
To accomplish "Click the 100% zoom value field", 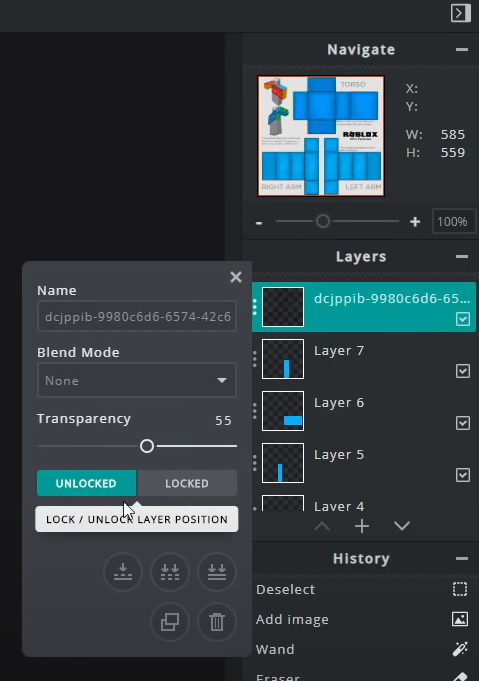I will pyautogui.click(x=452, y=221).
